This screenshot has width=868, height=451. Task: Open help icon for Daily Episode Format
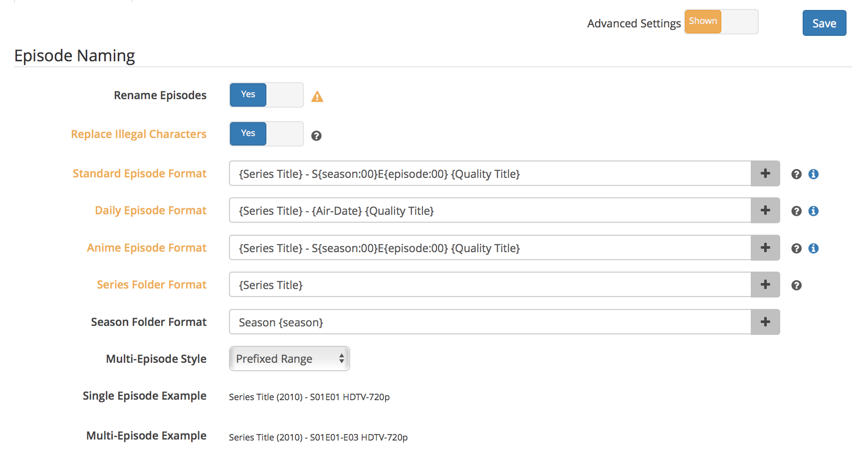click(797, 211)
